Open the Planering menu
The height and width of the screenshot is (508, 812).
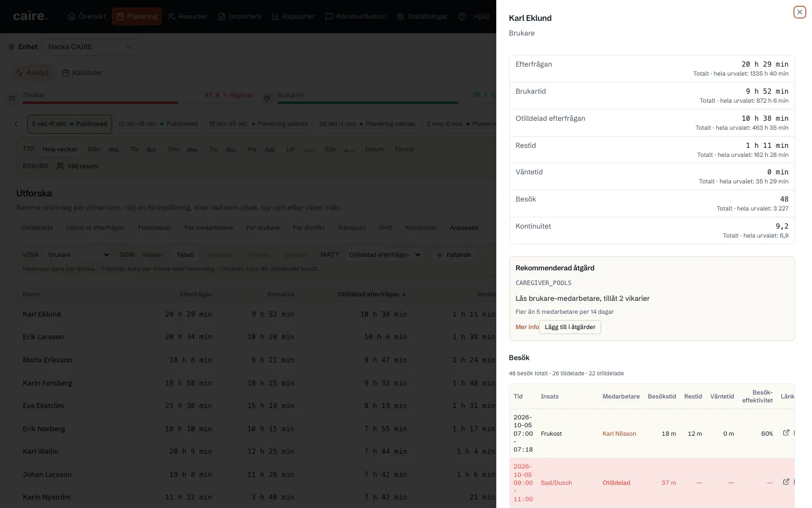tap(136, 16)
